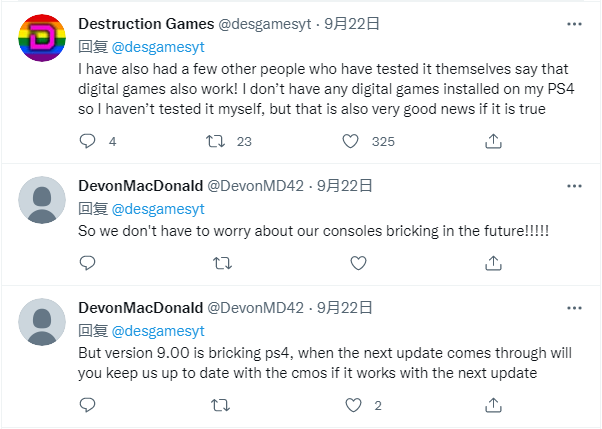Retweet the Destruction Games tweet
The width and height of the screenshot is (602, 429).
tap(214, 142)
